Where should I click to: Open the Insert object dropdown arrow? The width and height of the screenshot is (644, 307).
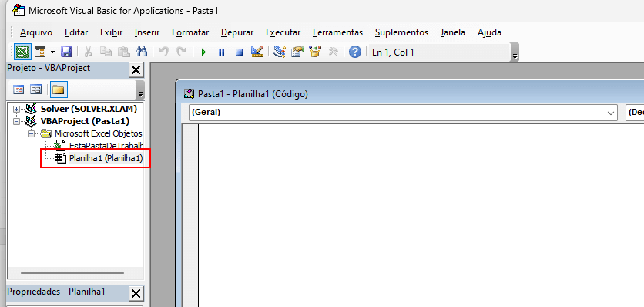[52, 52]
